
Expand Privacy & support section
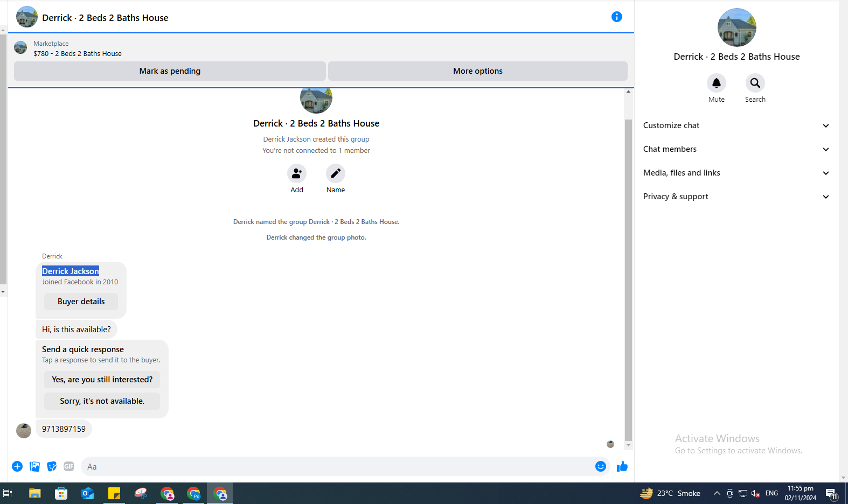pos(736,197)
